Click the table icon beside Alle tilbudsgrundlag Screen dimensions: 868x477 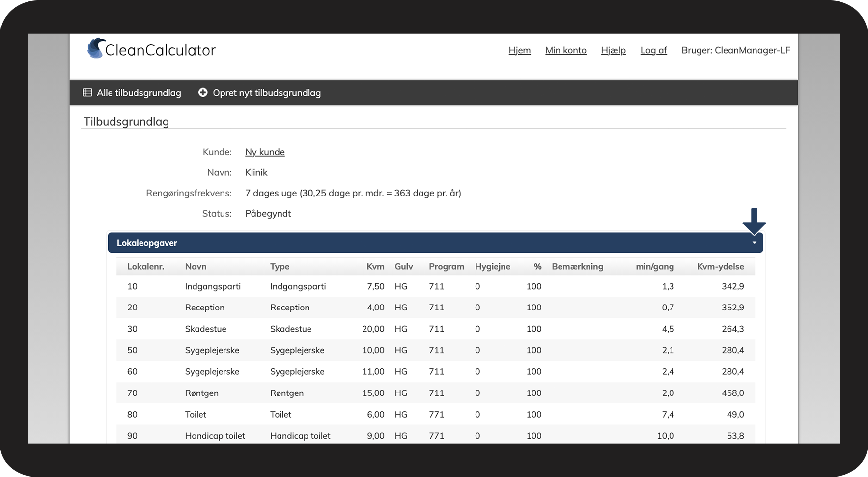point(87,92)
